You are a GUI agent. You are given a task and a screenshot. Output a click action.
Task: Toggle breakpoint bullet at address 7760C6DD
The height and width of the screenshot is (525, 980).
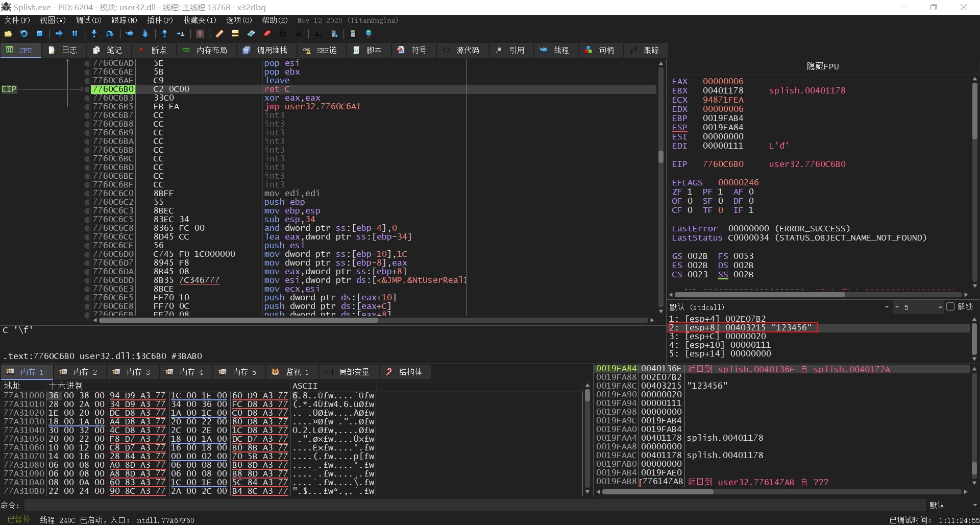[87, 280]
